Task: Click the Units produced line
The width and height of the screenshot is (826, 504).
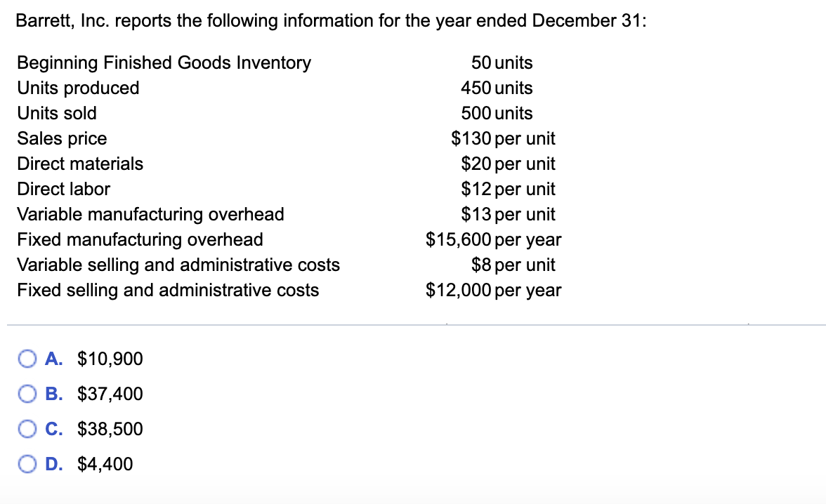Action: [78, 88]
